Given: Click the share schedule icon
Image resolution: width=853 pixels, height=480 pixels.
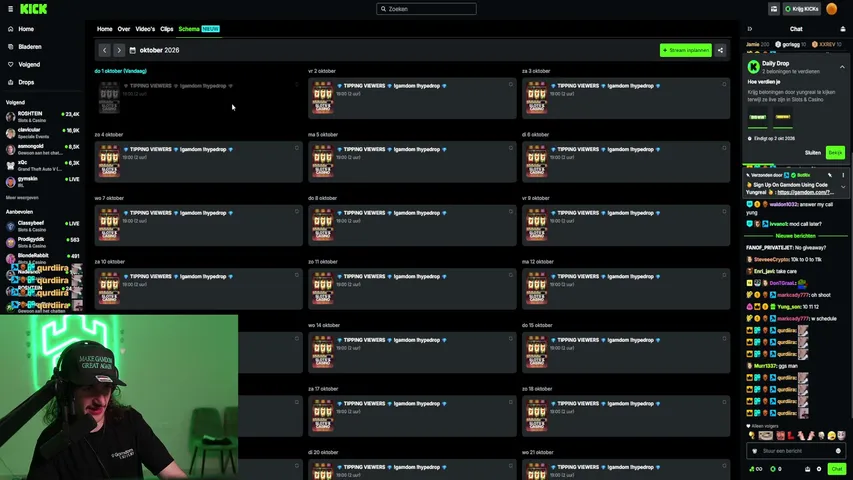Looking at the screenshot, I should [720, 50].
